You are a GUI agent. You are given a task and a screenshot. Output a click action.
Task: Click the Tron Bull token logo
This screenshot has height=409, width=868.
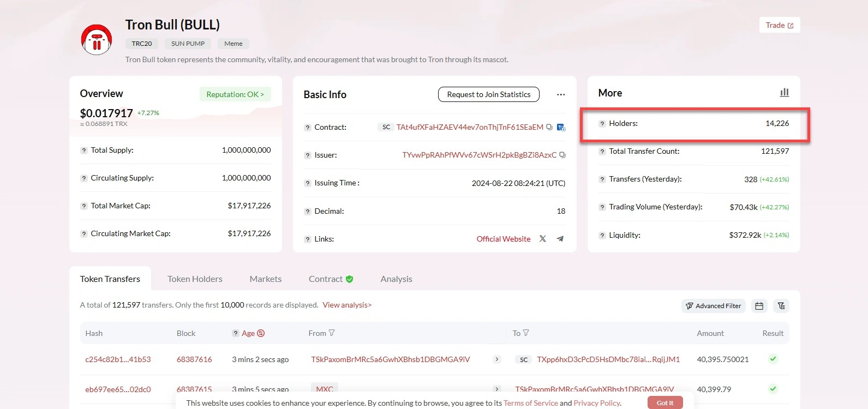(97, 40)
